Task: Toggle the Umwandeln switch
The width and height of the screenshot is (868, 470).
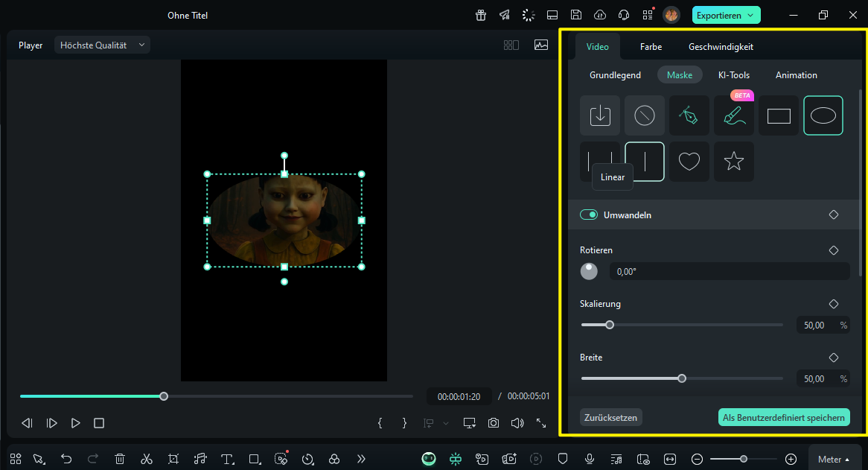Action: point(589,215)
